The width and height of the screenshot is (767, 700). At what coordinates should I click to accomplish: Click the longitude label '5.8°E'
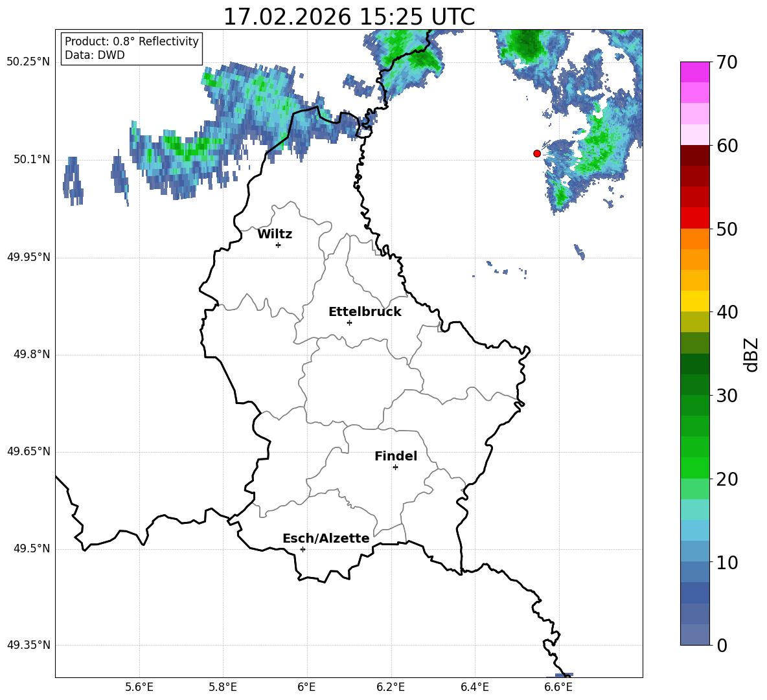[x=223, y=687]
